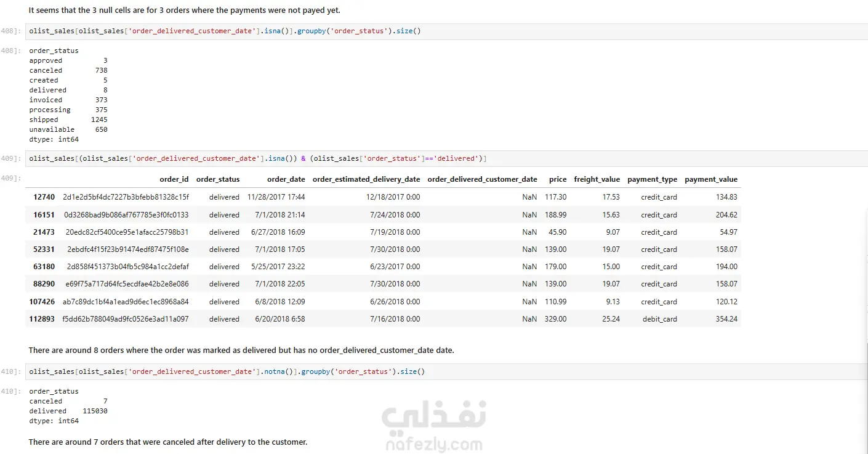Click the price value 117.30
Viewport: 868px width, 454px height.
coord(555,197)
